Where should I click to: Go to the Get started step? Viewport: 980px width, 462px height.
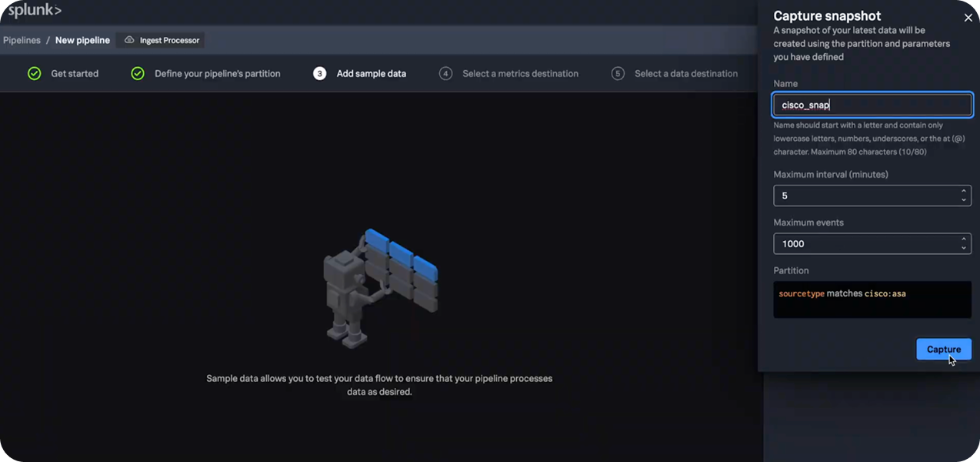(75, 74)
